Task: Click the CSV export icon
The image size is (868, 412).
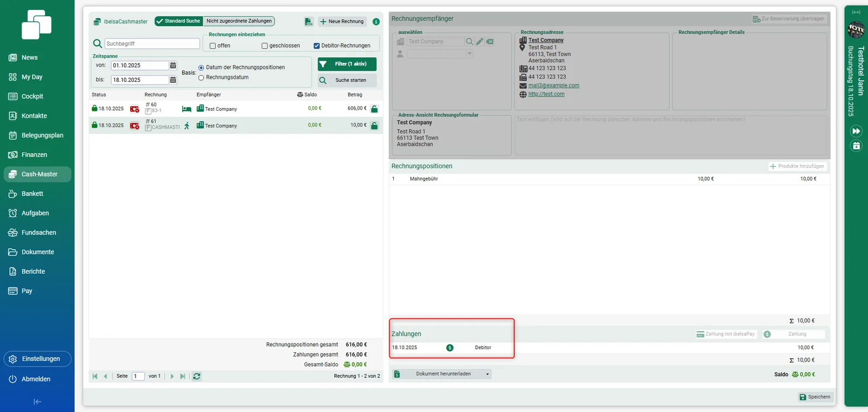Action: click(x=309, y=21)
